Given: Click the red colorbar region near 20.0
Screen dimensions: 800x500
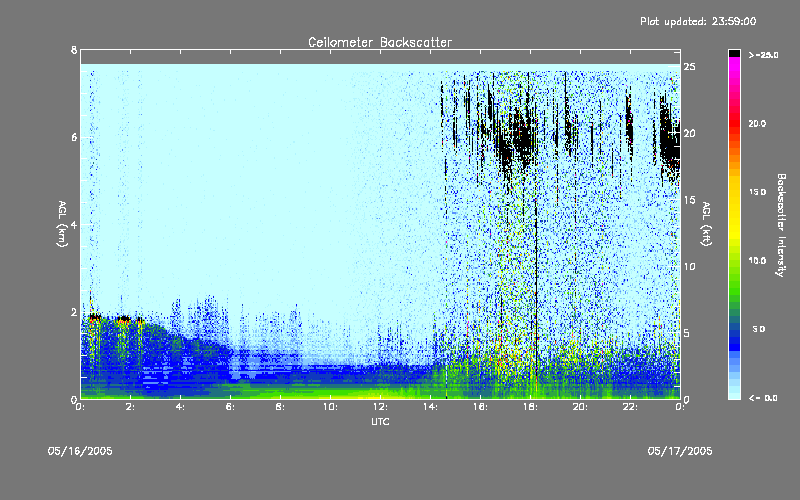Looking at the screenshot, I should 734,124.
